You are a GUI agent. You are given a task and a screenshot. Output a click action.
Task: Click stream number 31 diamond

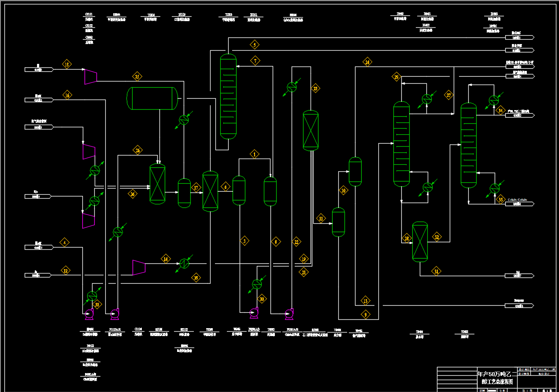437,271
